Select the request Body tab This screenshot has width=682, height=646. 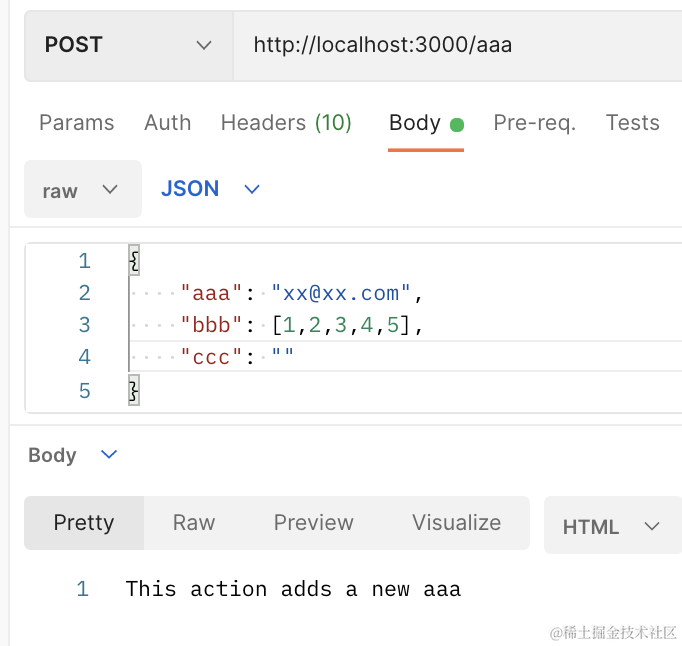coord(415,123)
